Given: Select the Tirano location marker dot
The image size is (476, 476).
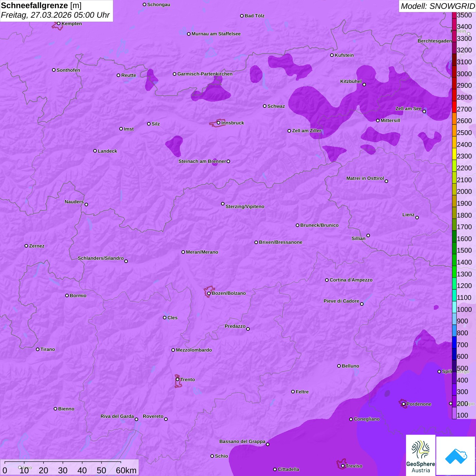Looking at the screenshot, I should pos(38,349).
